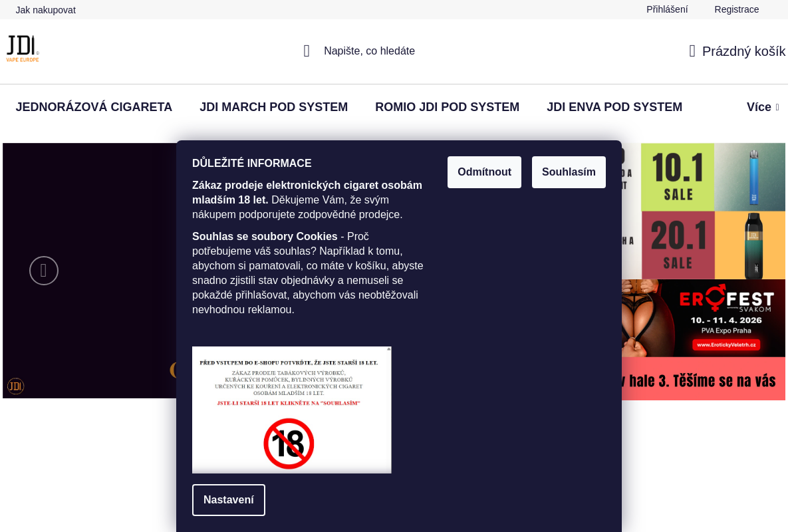Select Romio JDI Pod System menu
Image resolution: width=798 pixels, height=532 pixels.
click(447, 107)
